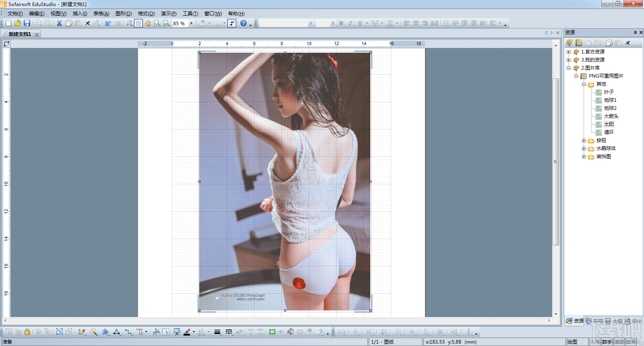
Task: Open the 插入(I) menu
Action: click(x=80, y=14)
